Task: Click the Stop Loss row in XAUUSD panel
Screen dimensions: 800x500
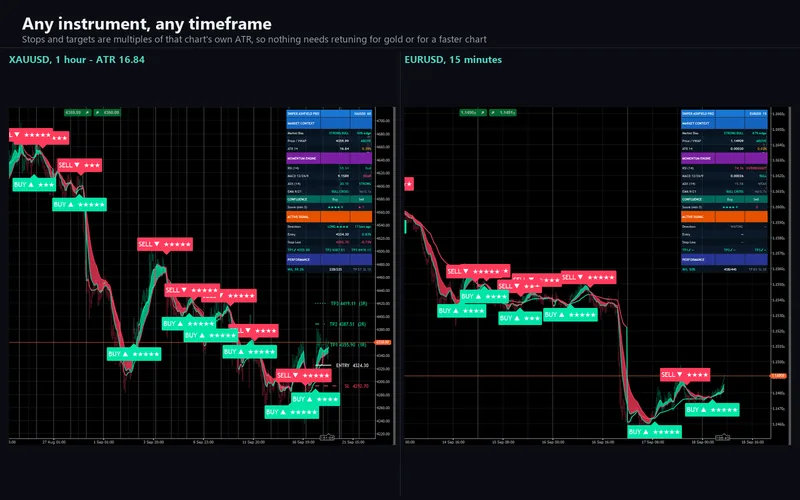Action: (329, 242)
